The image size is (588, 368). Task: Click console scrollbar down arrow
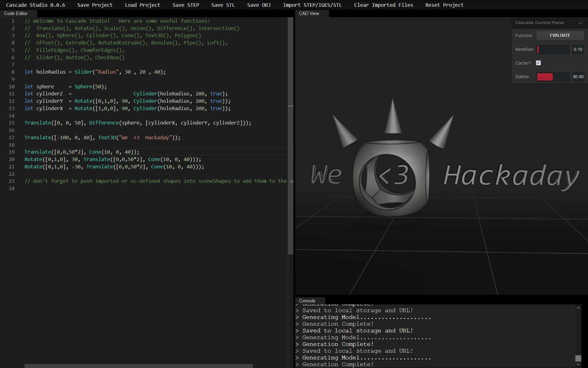(578, 365)
